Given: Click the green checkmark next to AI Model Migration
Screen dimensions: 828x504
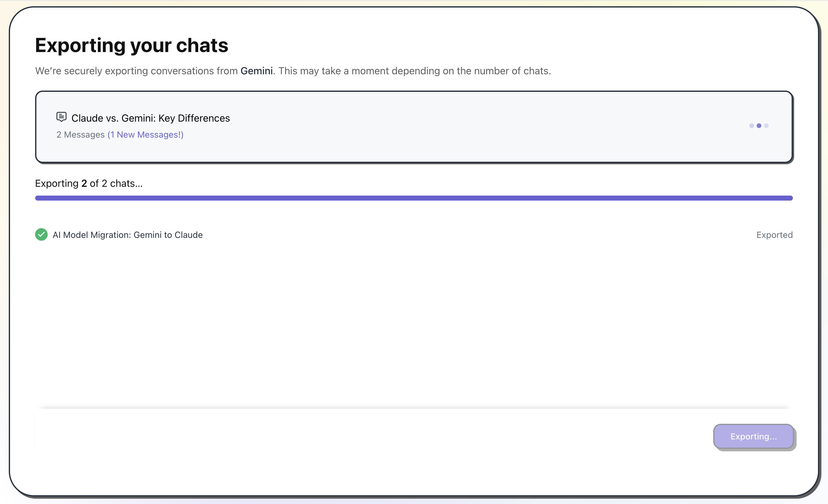Looking at the screenshot, I should coord(41,235).
